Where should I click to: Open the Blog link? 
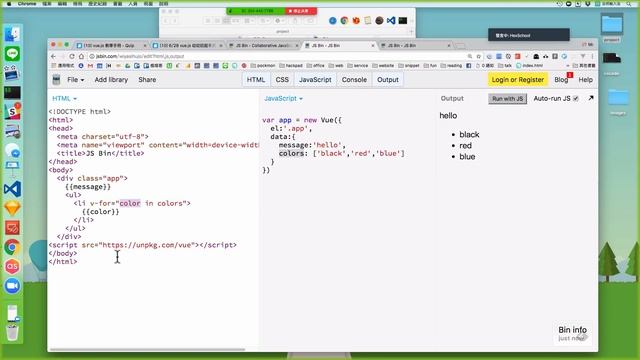coord(561,80)
